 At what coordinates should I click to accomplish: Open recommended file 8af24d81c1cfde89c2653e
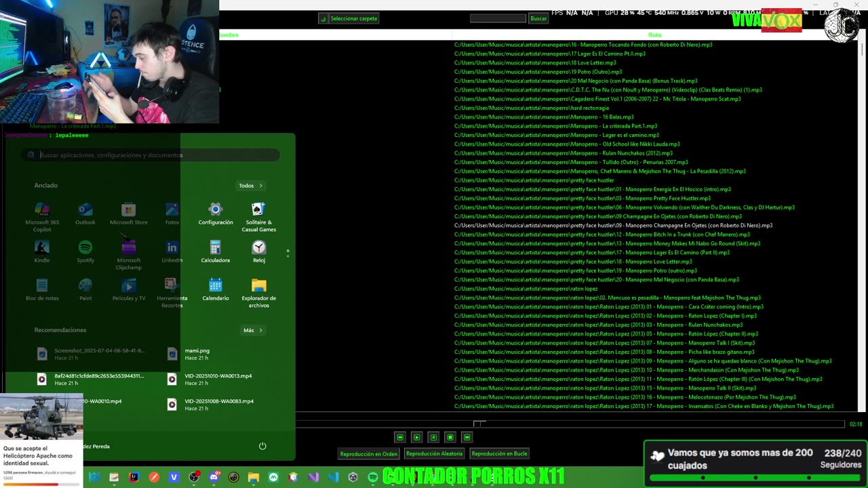pos(92,380)
